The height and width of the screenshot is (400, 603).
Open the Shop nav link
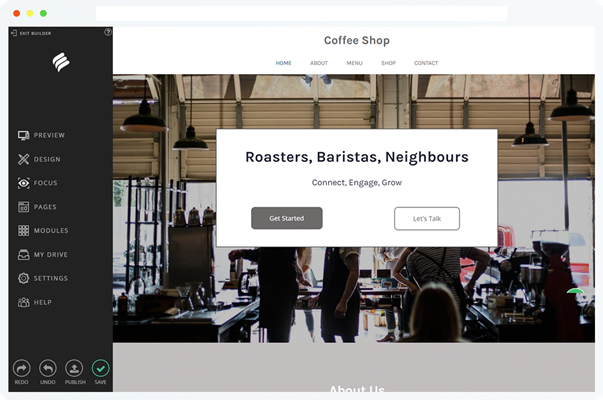pyautogui.click(x=388, y=63)
